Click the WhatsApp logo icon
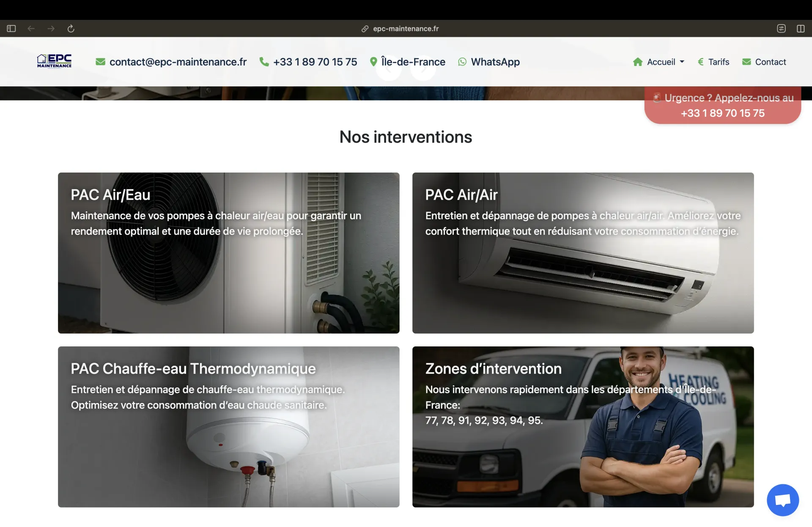Viewport: 812px width, 527px height. pos(462,62)
